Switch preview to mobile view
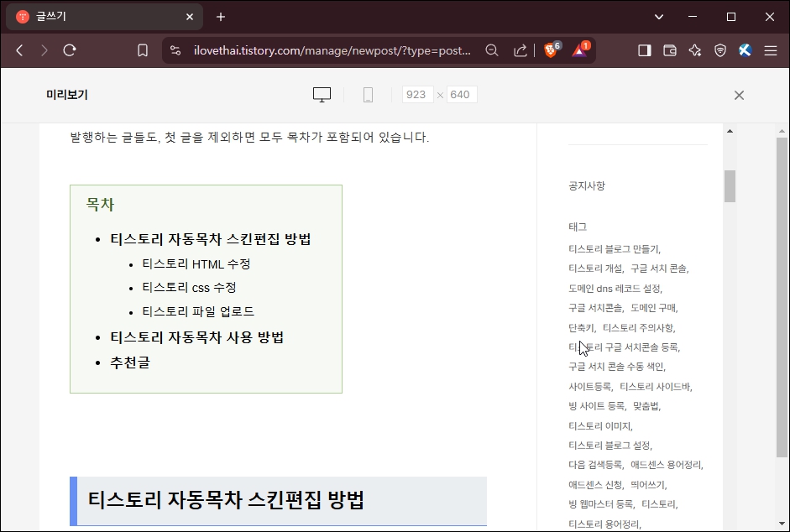Image resolution: width=790 pixels, height=532 pixels. (x=369, y=95)
